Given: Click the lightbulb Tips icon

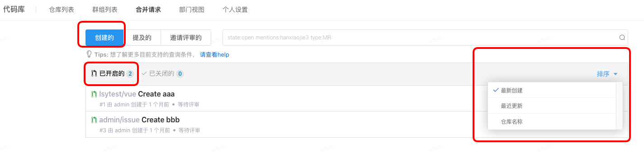Looking at the screenshot, I should tap(89, 54).
